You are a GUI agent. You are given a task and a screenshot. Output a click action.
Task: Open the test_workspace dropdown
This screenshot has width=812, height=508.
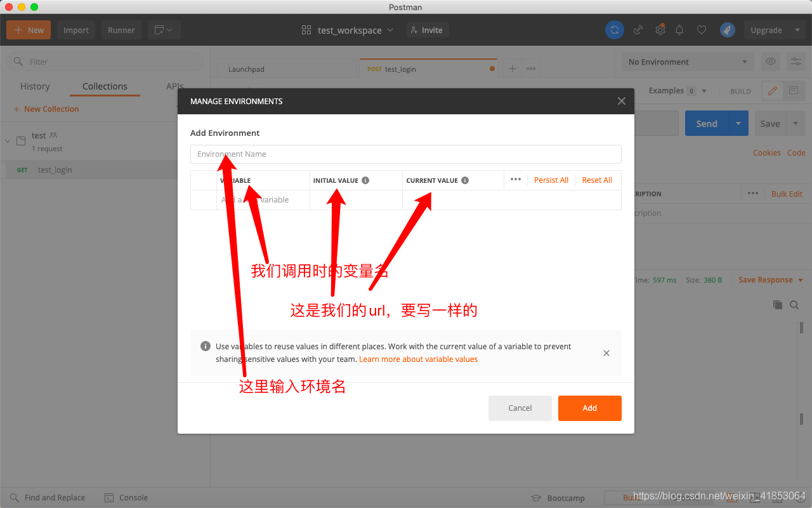[348, 30]
